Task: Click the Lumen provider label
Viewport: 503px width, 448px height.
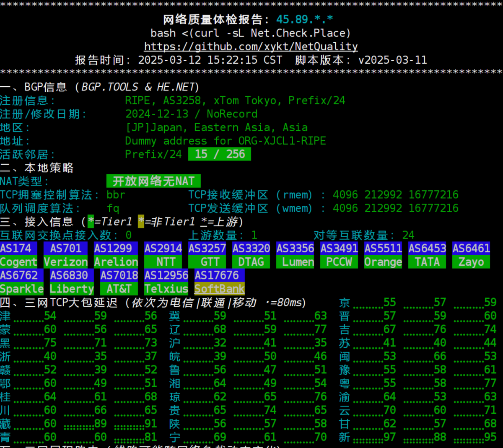Action: point(295,262)
